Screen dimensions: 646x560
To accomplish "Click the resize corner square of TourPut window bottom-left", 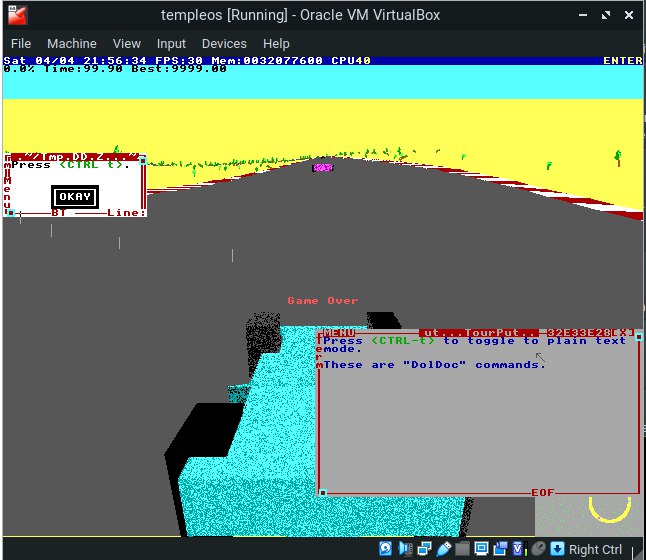I will click(x=323, y=492).
